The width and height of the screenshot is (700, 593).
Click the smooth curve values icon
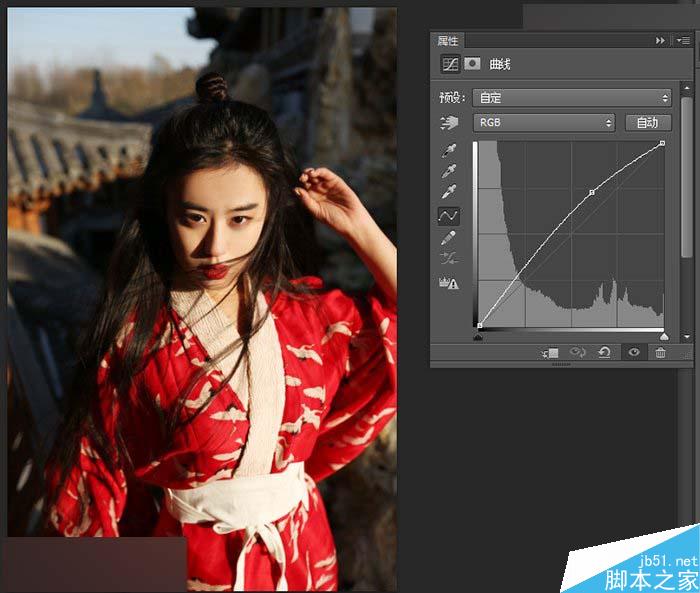click(448, 259)
